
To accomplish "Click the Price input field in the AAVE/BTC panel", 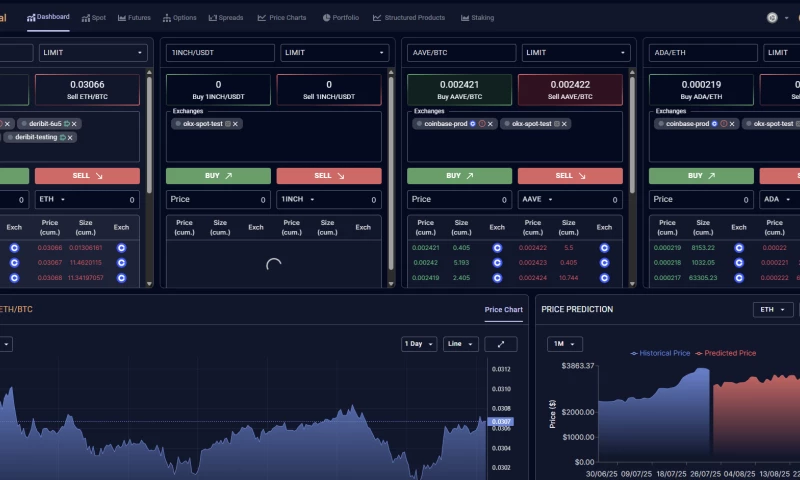I will coord(459,199).
